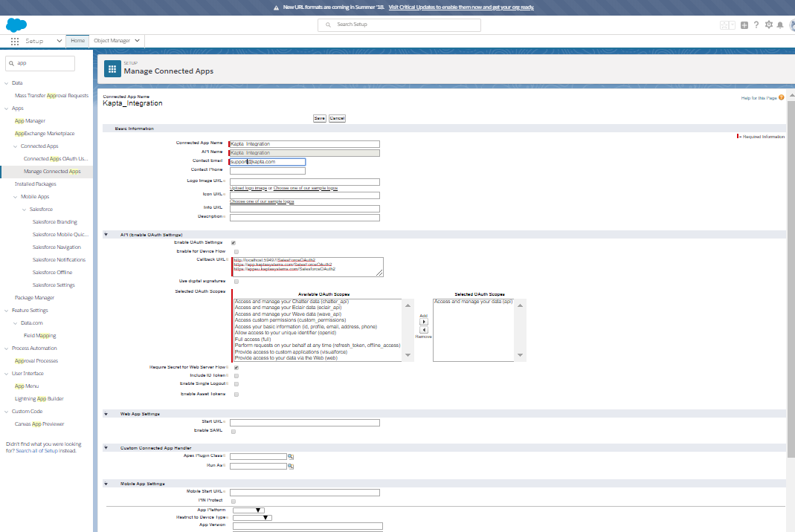This screenshot has height=532, width=795.
Task: Click the Salesforce cloud logo
Action: (16, 25)
